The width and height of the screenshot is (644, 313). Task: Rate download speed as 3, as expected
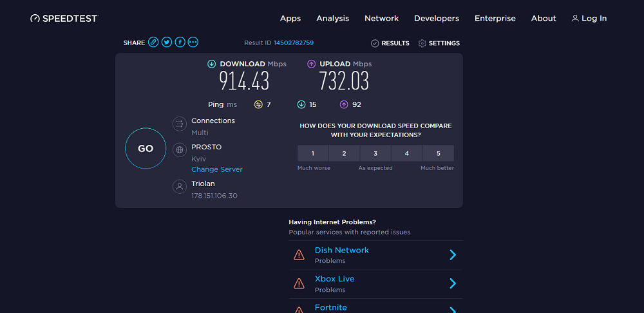pyautogui.click(x=375, y=153)
